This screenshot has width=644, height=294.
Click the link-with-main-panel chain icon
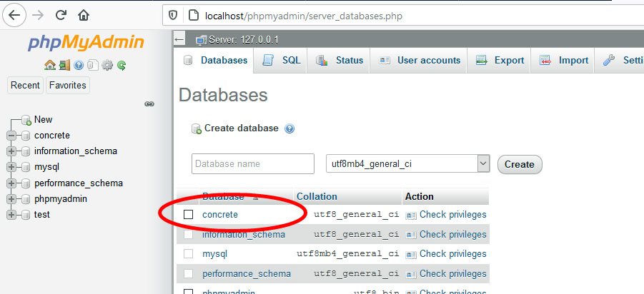point(149,103)
